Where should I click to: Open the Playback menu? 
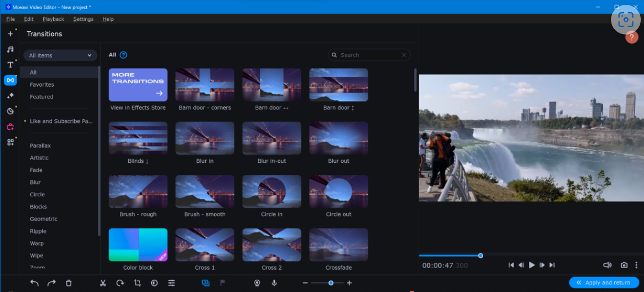click(x=53, y=19)
